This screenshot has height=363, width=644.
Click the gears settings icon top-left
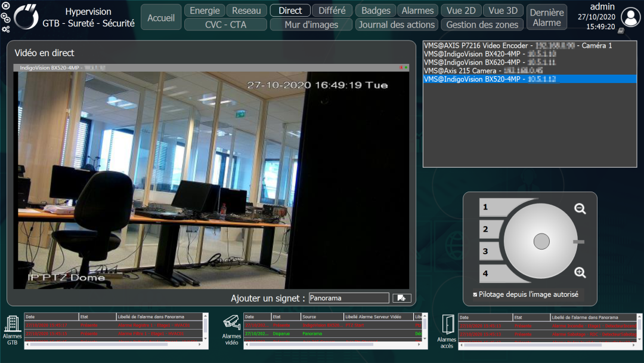coord(6,29)
